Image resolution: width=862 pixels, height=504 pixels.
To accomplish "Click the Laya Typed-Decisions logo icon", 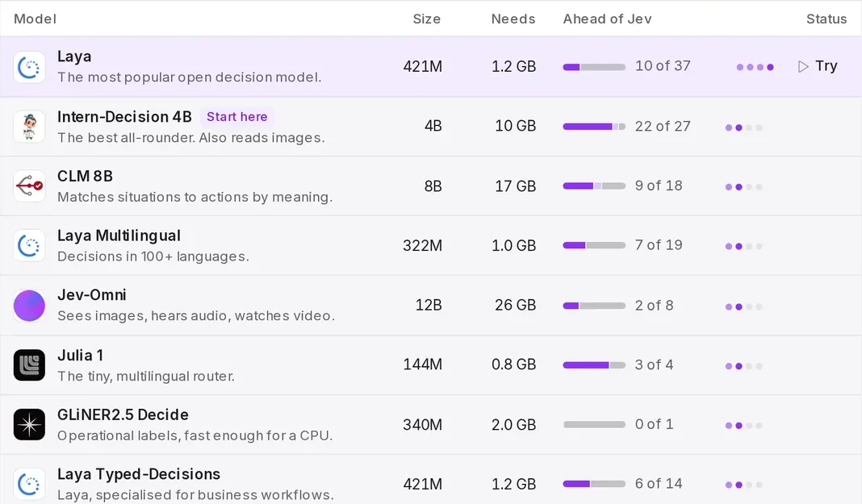I will click(29, 484).
